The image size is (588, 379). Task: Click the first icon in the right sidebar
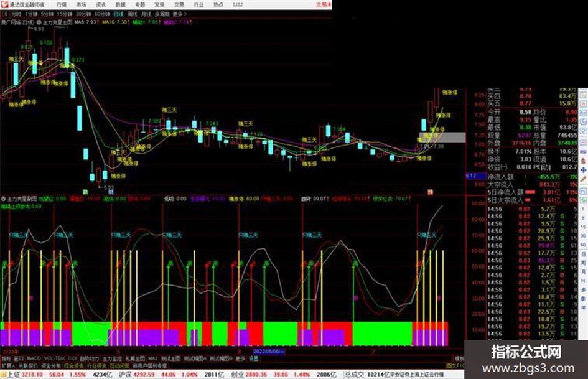point(583,95)
